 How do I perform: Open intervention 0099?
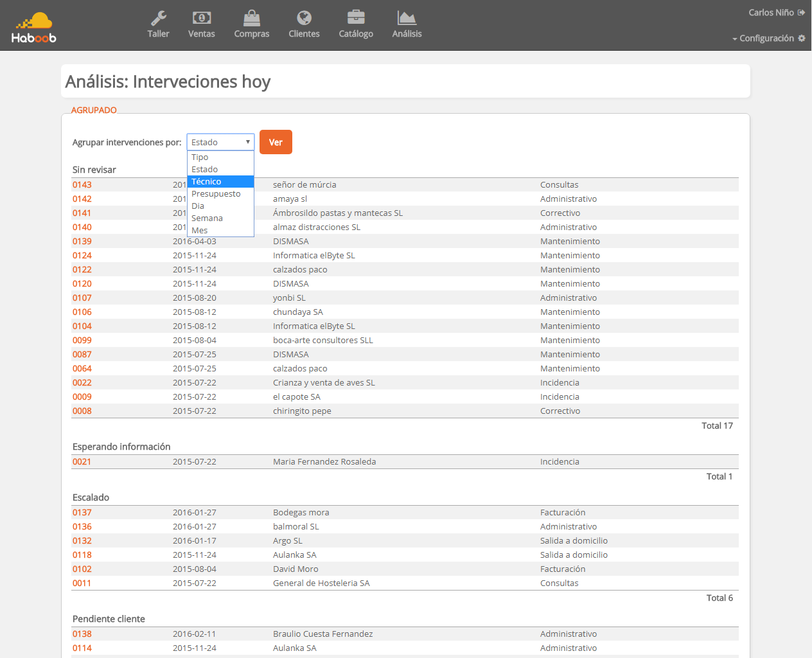click(82, 341)
